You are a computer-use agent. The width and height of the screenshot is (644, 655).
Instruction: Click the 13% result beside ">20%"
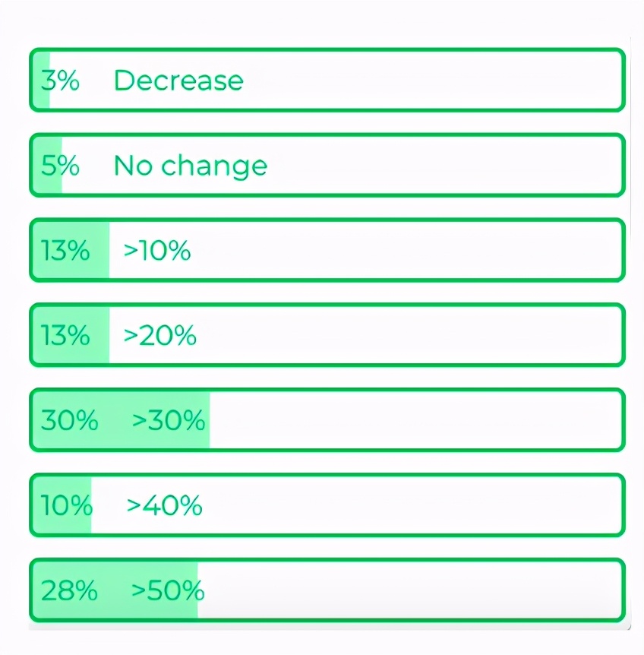pyautogui.click(x=65, y=335)
